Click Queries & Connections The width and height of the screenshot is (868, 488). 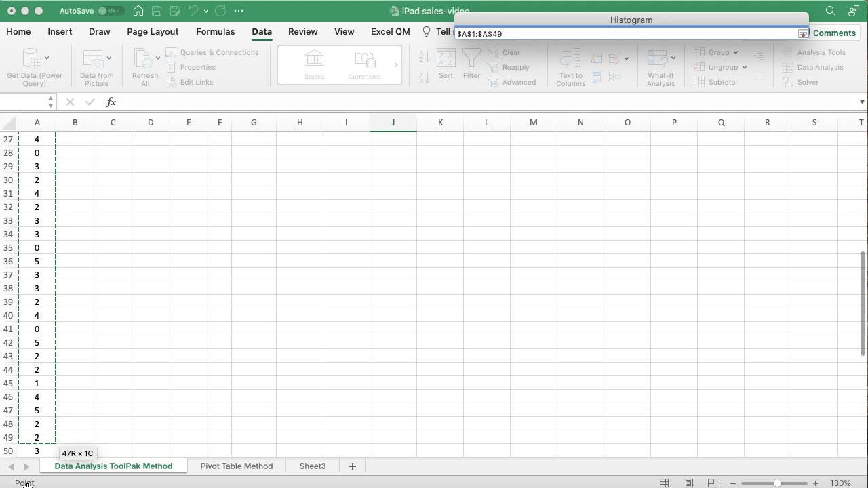point(212,52)
